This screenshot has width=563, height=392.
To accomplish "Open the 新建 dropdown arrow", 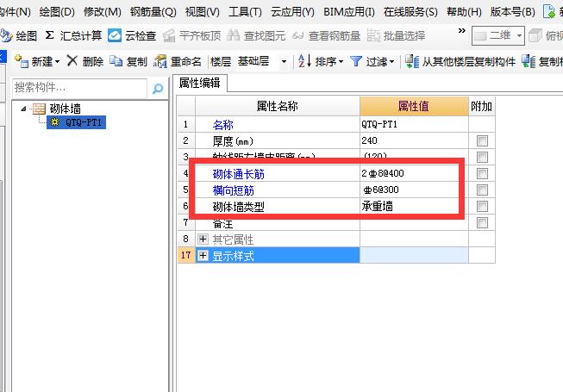I will click(x=57, y=62).
